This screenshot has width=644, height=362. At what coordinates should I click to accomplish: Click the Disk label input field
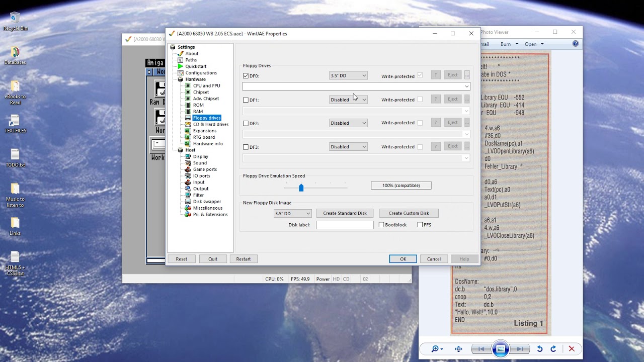coord(345,225)
